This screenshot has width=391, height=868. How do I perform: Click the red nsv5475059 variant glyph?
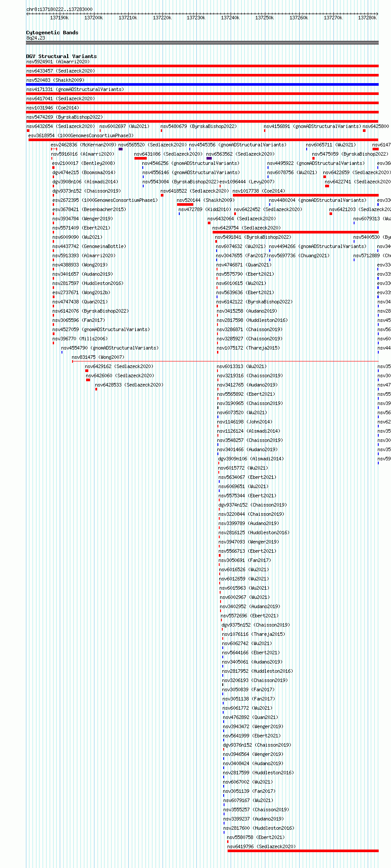[313, 158]
